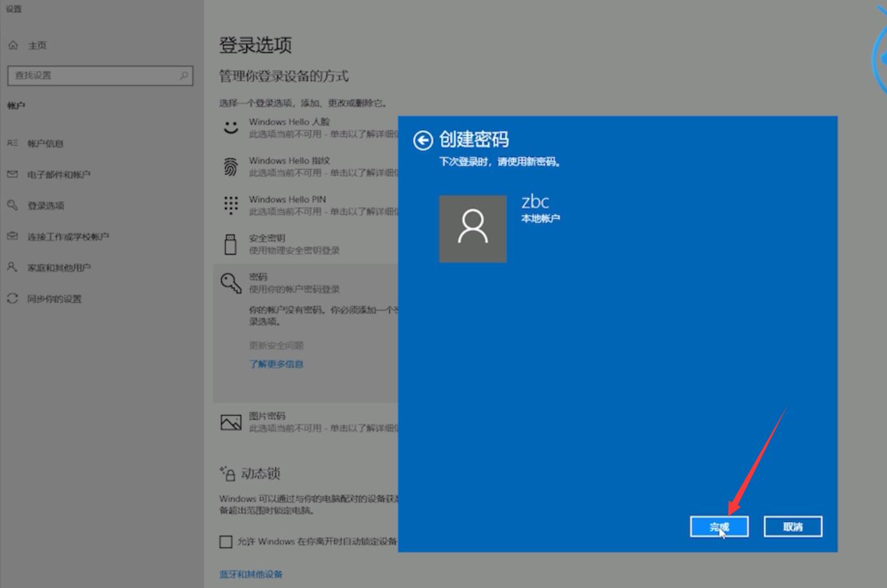The height and width of the screenshot is (588, 887).
Task: Click the 创建密码 dialog title
Action: [474, 140]
